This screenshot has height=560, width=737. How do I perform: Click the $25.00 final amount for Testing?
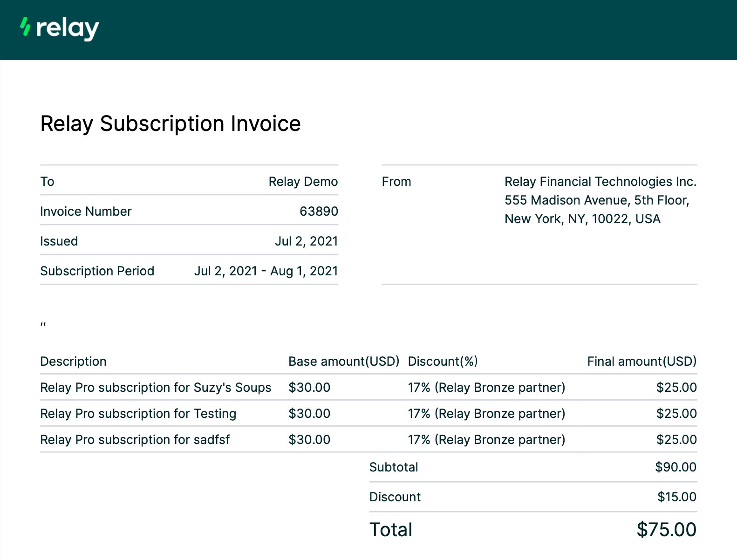pos(676,414)
